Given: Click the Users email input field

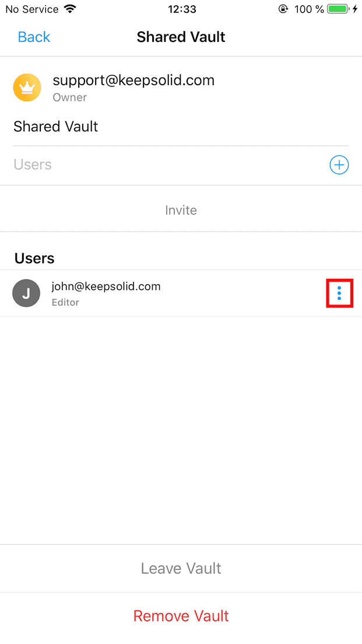Looking at the screenshot, I should [168, 164].
